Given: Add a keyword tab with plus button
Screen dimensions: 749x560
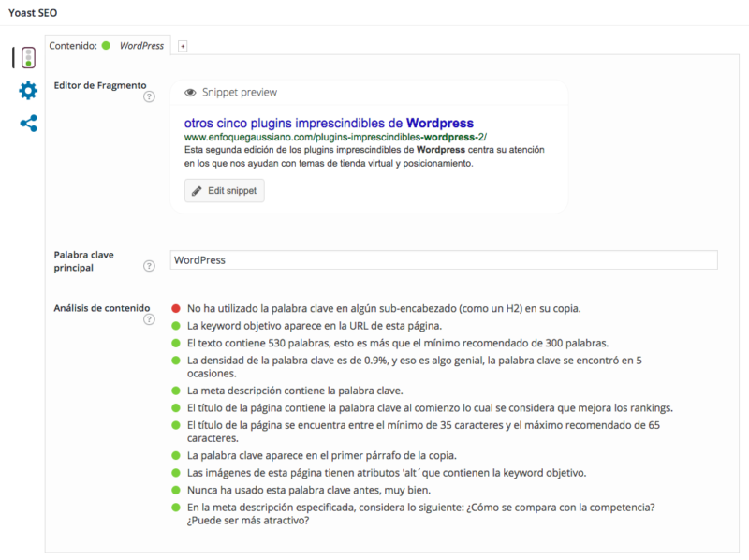Looking at the screenshot, I should click(x=183, y=46).
